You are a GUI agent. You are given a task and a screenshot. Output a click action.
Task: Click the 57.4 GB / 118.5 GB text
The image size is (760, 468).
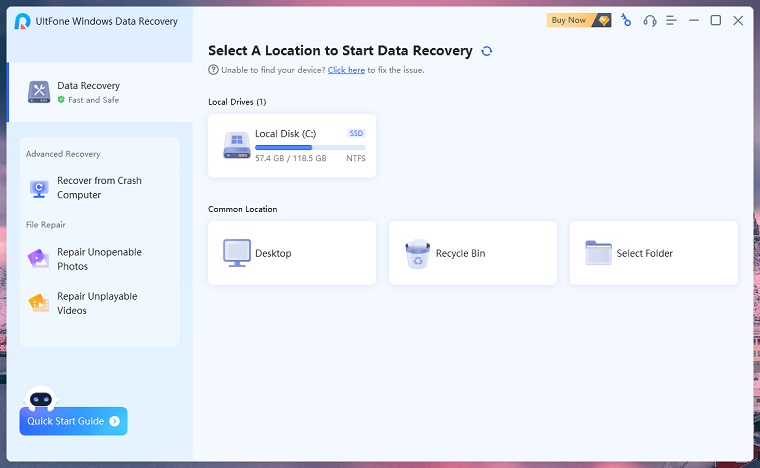click(291, 158)
